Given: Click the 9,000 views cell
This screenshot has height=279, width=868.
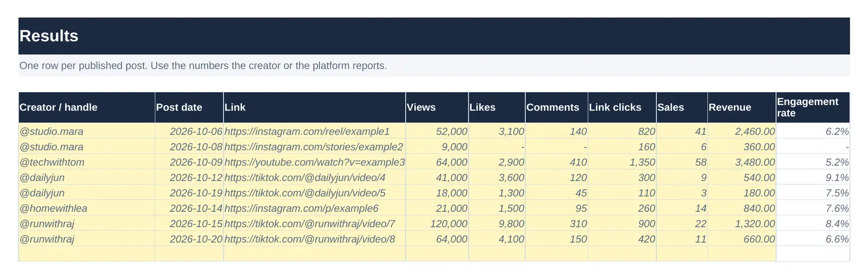Looking at the screenshot, I should coord(437,147).
